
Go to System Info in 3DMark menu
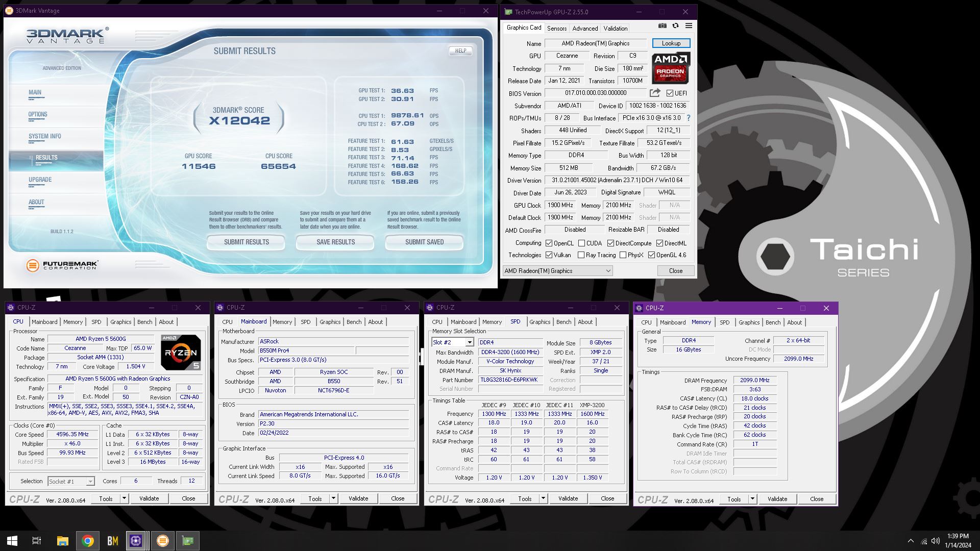[45, 136]
